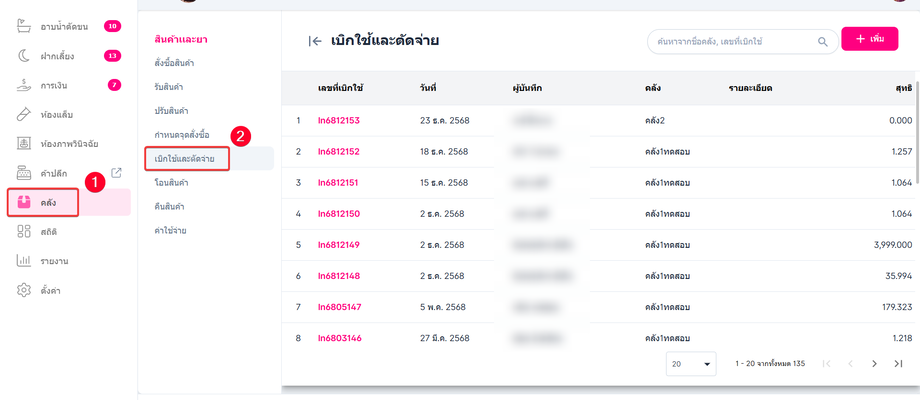Open the statistics grid icon
Image resolution: width=920 pixels, height=400 pixels.
pyautogui.click(x=24, y=231)
